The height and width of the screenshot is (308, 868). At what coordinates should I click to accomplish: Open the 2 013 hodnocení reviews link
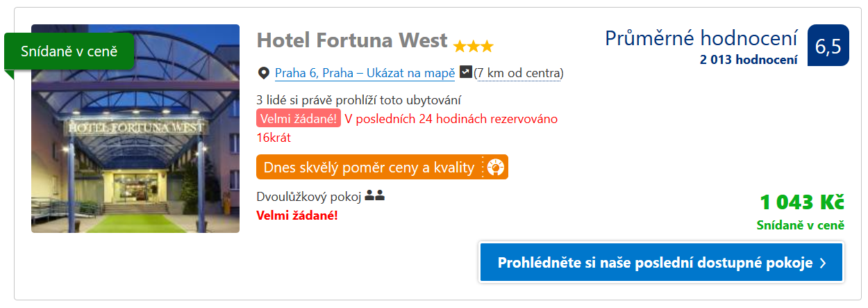tap(749, 60)
